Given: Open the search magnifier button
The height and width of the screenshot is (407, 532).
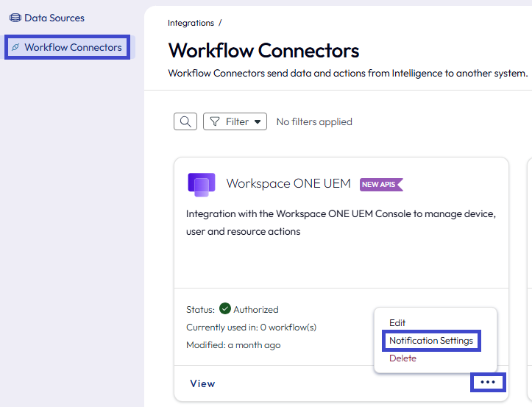Looking at the screenshot, I should coord(185,121).
